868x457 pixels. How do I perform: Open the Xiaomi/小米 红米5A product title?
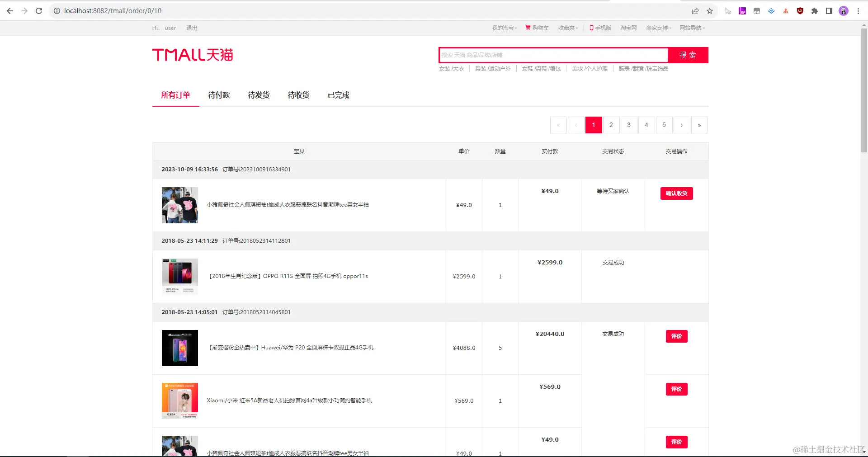click(289, 400)
